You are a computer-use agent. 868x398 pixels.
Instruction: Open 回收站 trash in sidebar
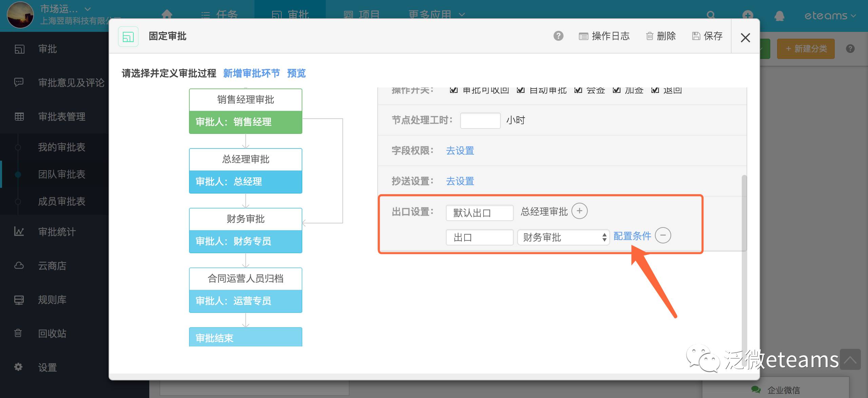click(52, 334)
